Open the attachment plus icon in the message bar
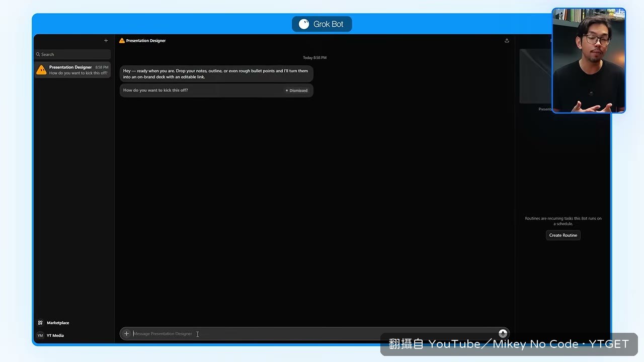Viewport: 644px width, 362px height. coord(126,334)
